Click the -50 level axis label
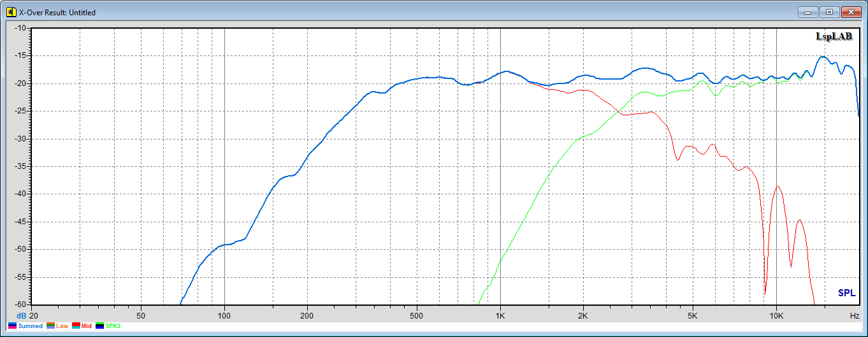This screenshot has width=868, height=337. [x=20, y=249]
